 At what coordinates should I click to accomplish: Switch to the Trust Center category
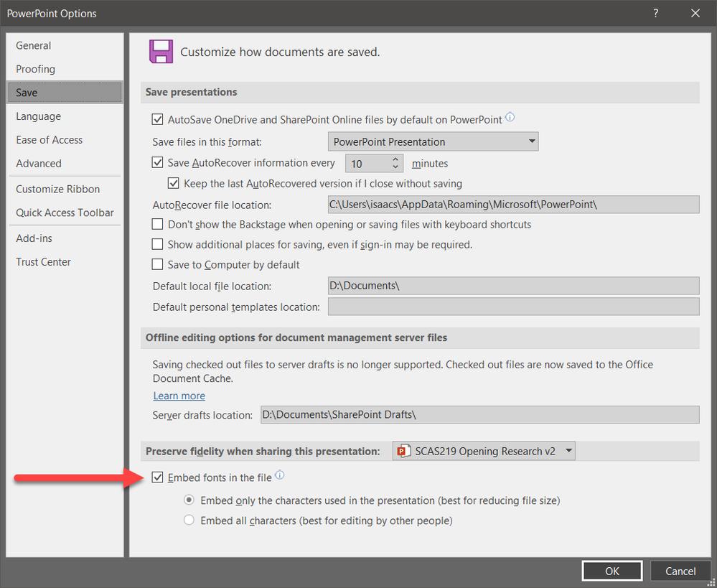pyautogui.click(x=43, y=262)
